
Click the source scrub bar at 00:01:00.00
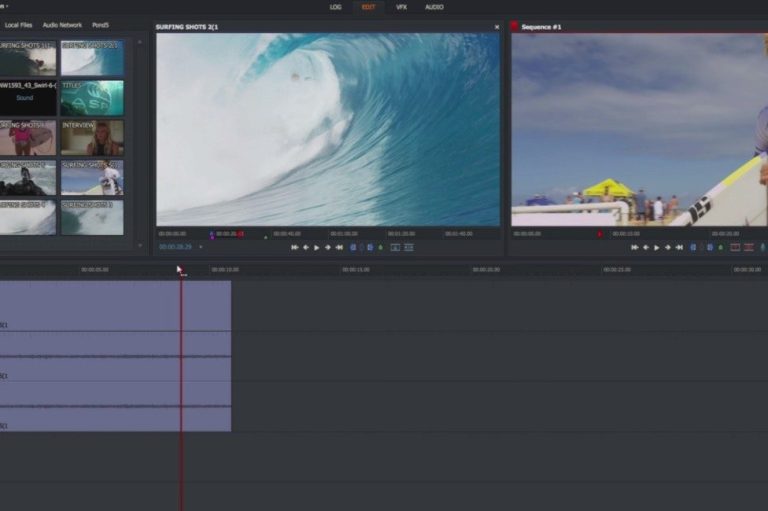click(x=344, y=234)
